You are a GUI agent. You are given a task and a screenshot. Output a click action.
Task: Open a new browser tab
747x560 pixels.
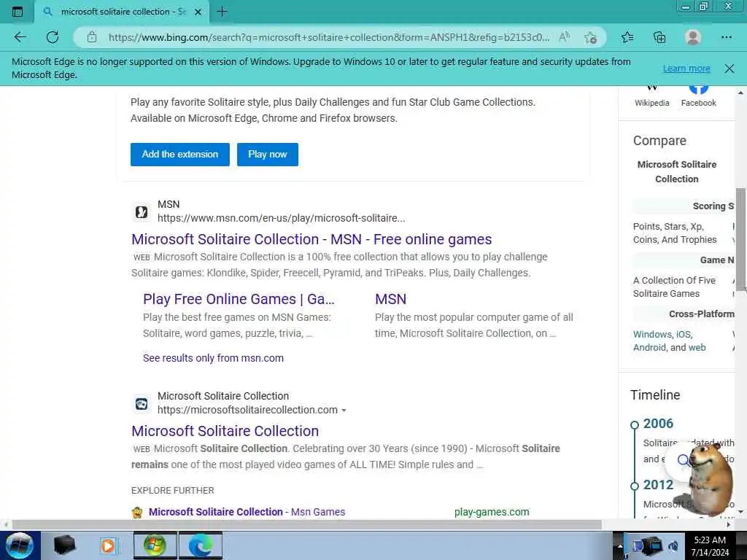tap(222, 12)
